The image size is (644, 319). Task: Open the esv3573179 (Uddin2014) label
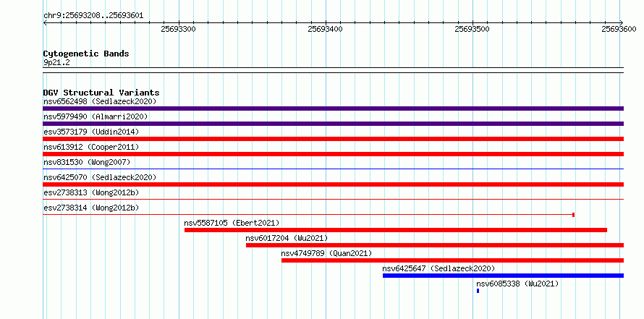coord(91,132)
